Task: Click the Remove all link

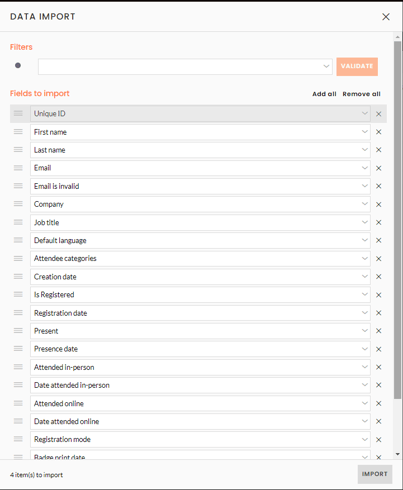Action: 362,94
